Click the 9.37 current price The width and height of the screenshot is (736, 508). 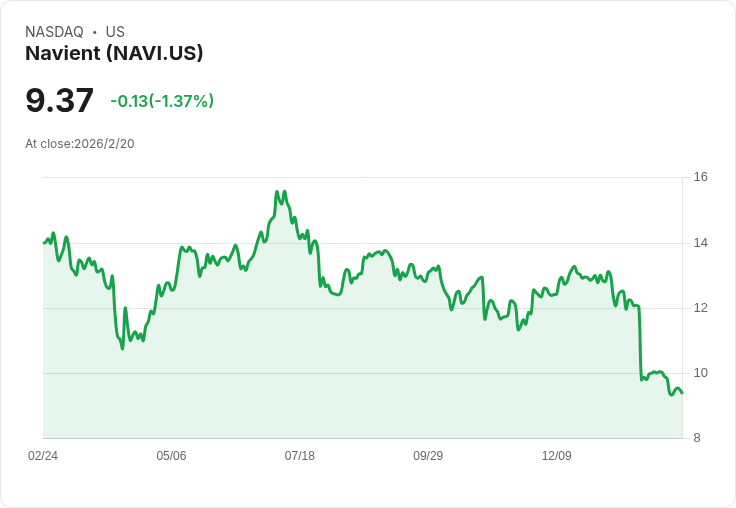tap(60, 100)
